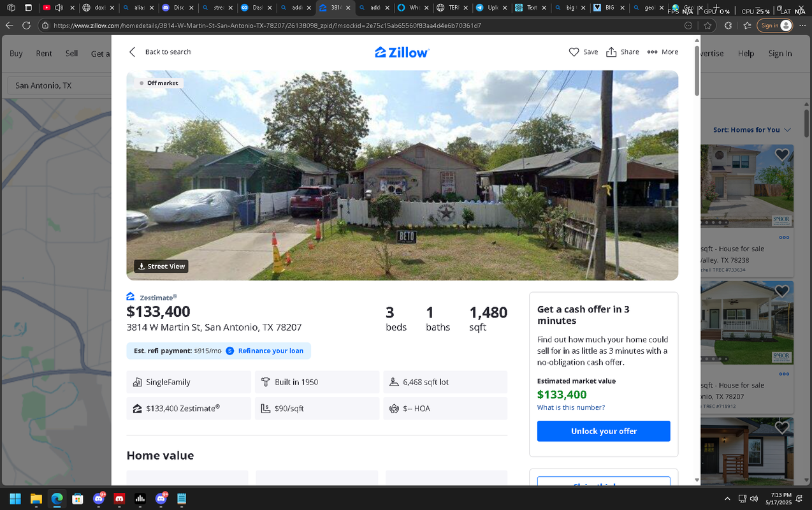The image size is (812, 510).
Task: Show hidden system tray icons chevron
Action: click(x=727, y=499)
